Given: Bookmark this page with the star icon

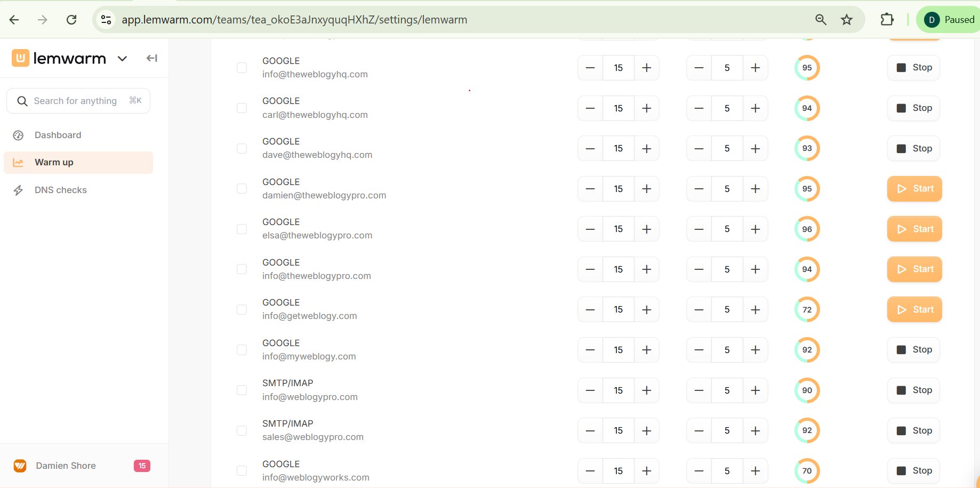Looking at the screenshot, I should coord(847,20).
